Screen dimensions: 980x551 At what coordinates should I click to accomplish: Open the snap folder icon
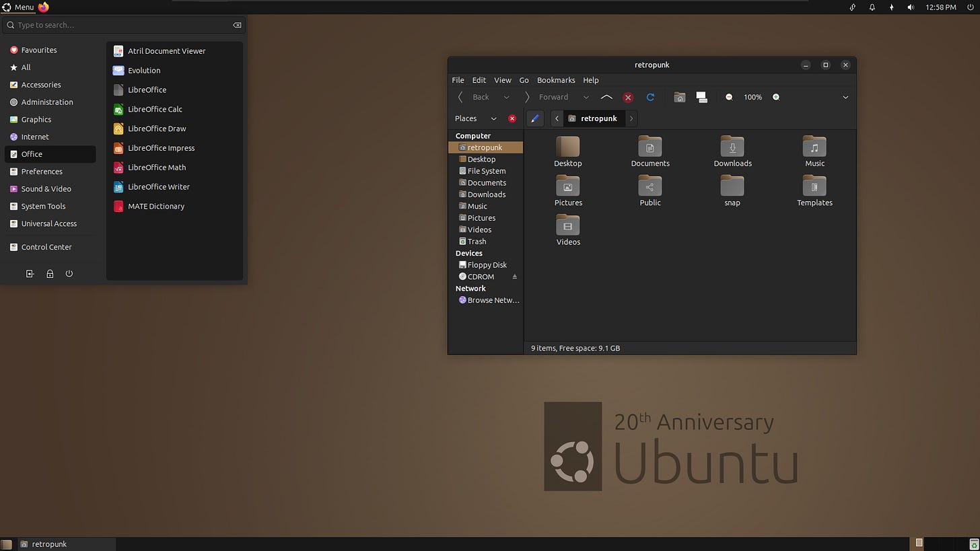732,186
